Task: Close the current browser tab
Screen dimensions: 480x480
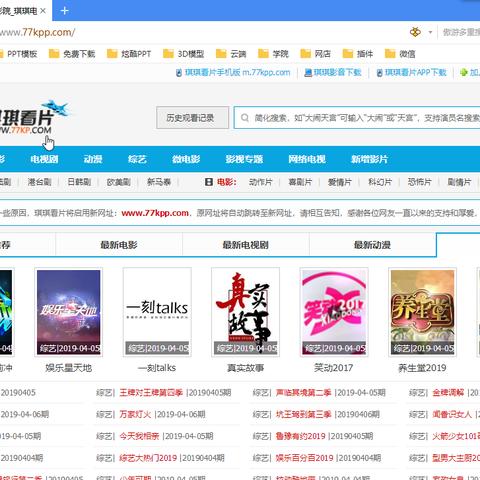Action: pos(43,11)
